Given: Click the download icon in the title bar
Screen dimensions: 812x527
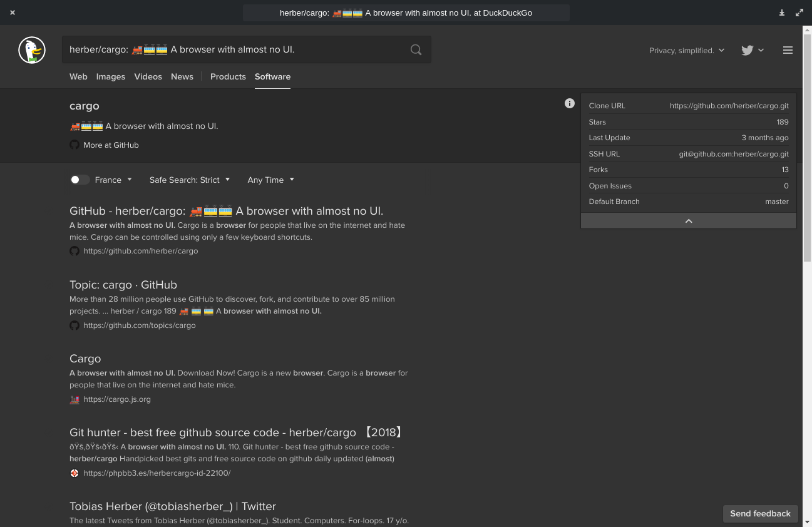Looking at the screenshot, I should (782, 13).
